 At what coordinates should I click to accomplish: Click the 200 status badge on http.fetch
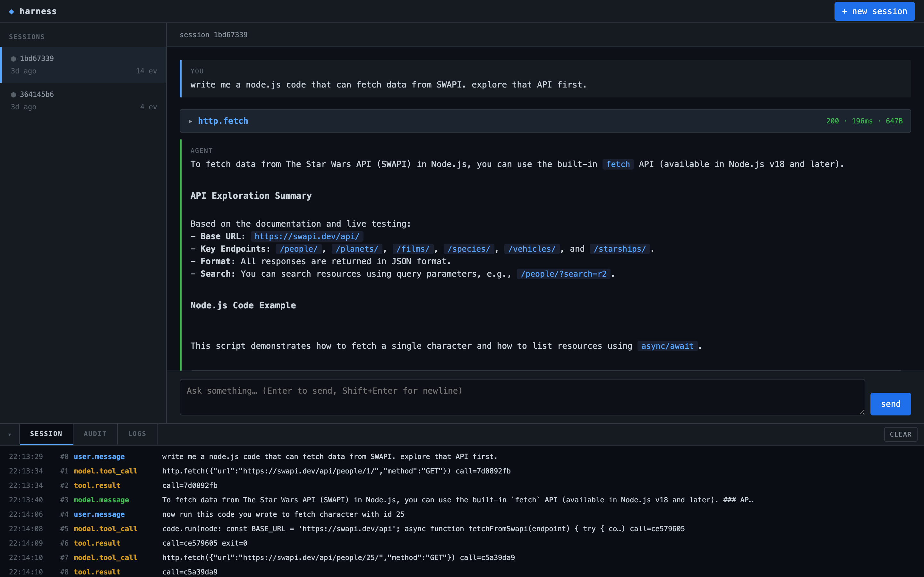833,121
